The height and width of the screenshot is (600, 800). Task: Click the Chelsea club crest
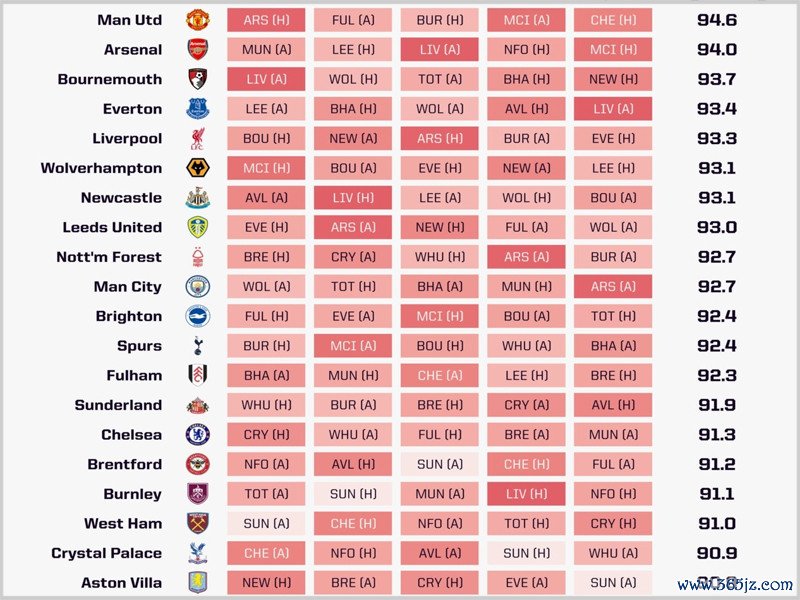point(197,435)
